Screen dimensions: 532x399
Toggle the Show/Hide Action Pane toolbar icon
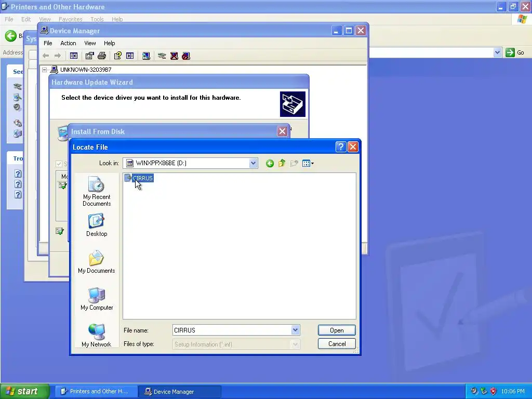(x=130, y=56)
